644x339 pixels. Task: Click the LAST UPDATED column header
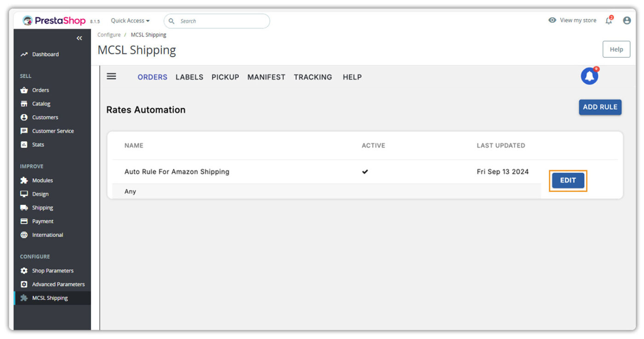[x=501, y=146]
